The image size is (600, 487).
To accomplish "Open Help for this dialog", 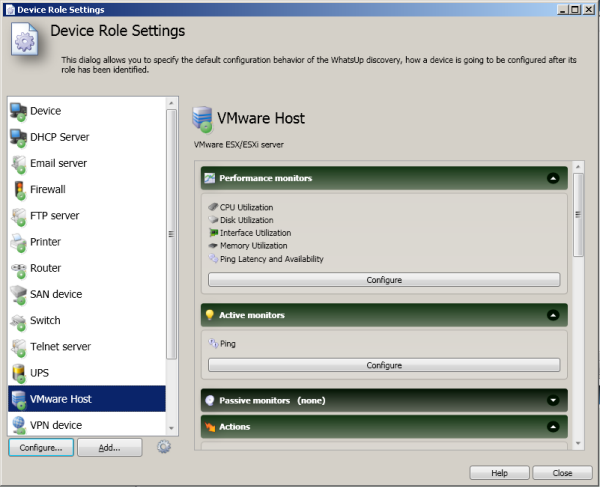I will (x=499, y=472).
